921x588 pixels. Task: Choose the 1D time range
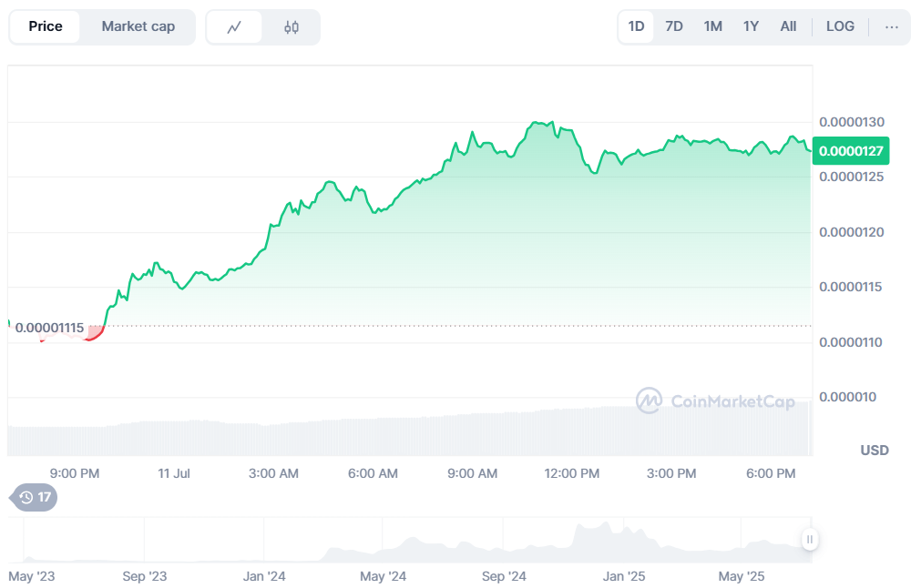(636, 26)
